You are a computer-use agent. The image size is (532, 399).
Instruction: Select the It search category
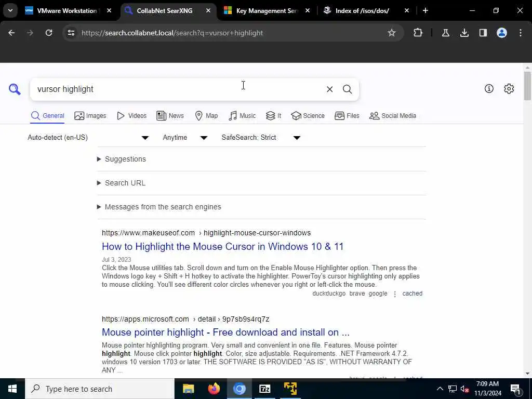(x=273, y=116)
